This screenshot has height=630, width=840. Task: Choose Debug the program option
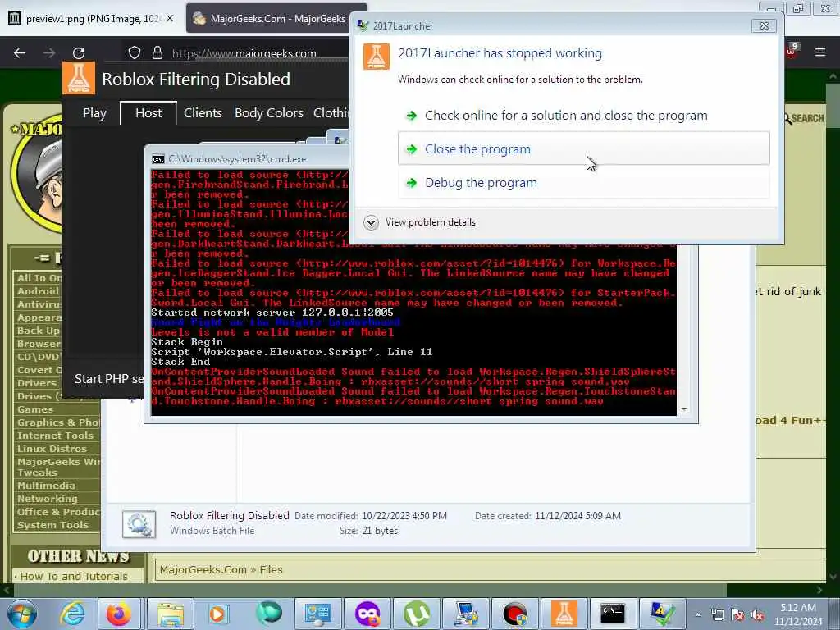click(x=584, y=183)
